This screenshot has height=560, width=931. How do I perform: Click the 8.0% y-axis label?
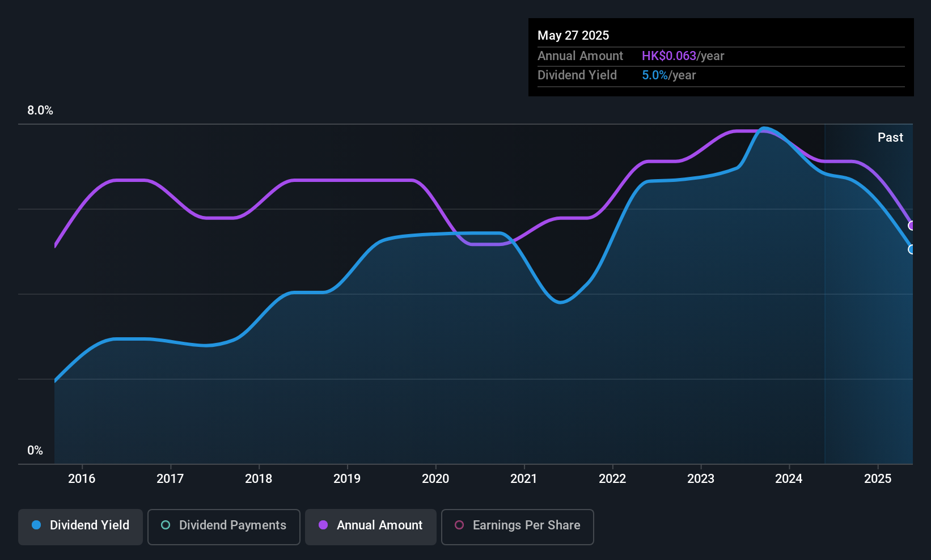pos(40,111)
